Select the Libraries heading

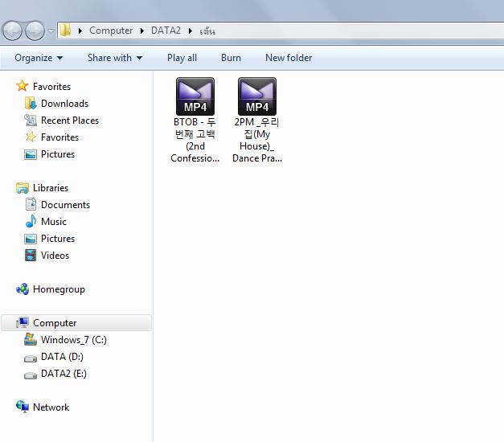(x=51, y=188)
